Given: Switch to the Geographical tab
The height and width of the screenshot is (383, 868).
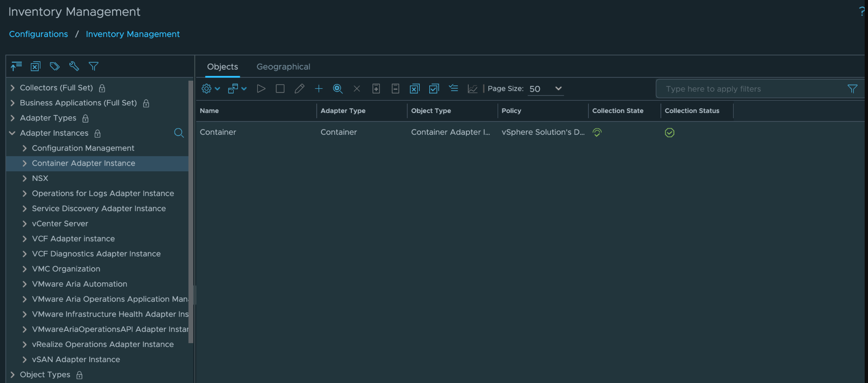Looking at the screenshot, I should point(283,67).
